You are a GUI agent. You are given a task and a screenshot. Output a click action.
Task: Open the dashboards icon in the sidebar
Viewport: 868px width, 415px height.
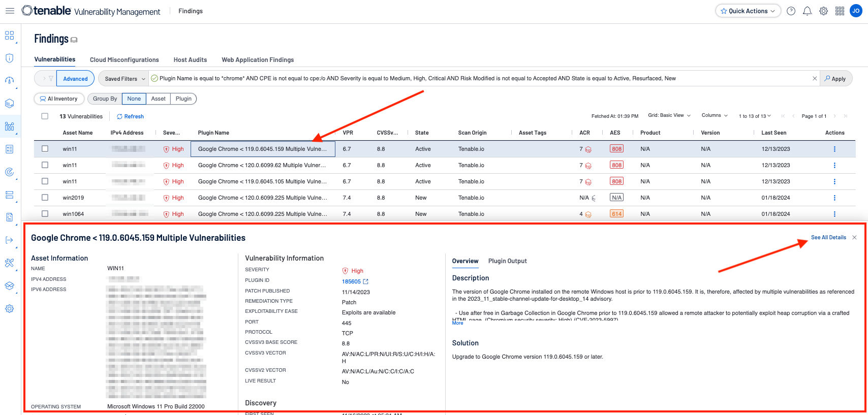(x=9, y=36)
